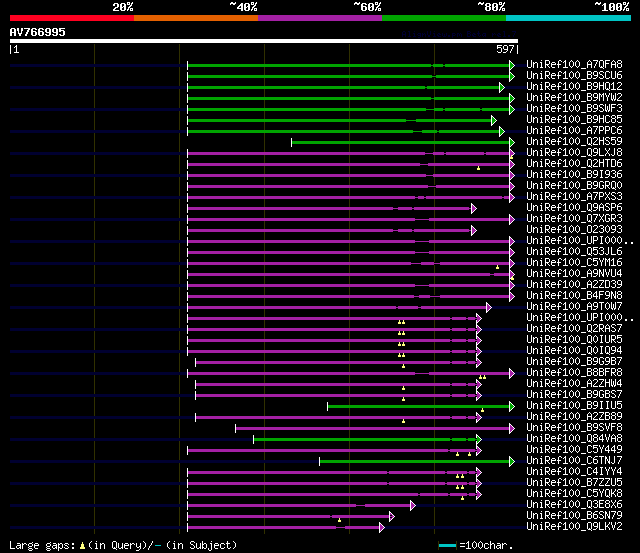Select the UniRef100_B9GBS7 label
This screenshot has height=553, width=640.
point(574,395)
